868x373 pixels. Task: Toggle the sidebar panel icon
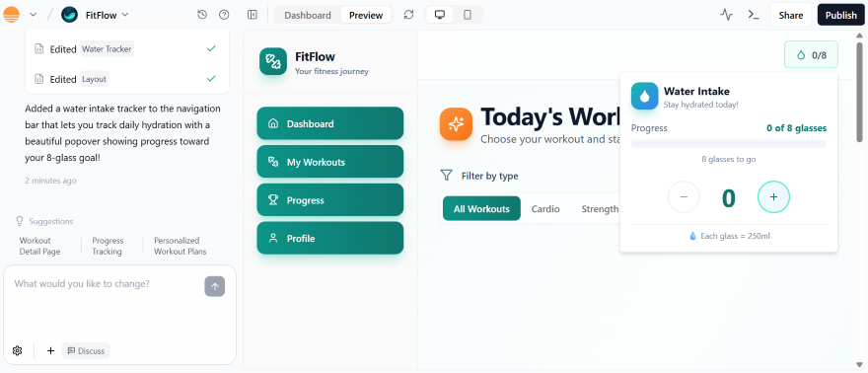click(253, 15)
